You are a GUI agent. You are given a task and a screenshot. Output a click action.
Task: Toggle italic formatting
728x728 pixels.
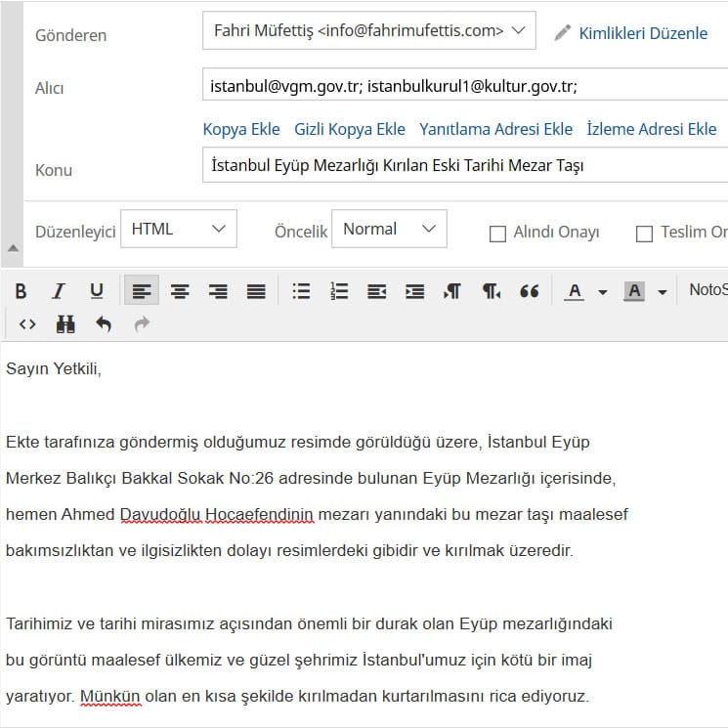(x=59, y=291)
